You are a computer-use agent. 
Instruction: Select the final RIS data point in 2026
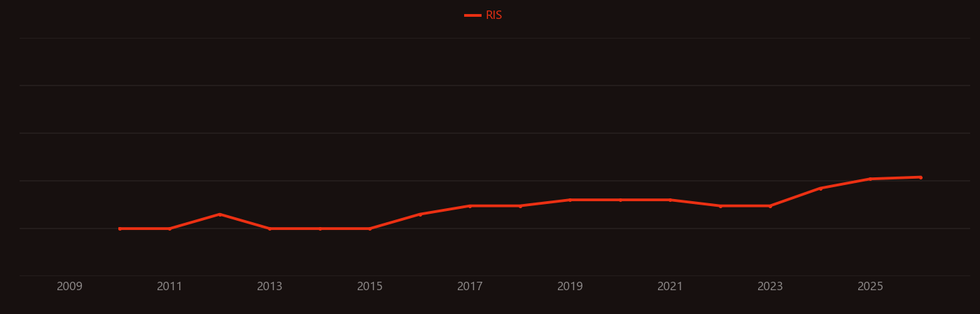920,177
